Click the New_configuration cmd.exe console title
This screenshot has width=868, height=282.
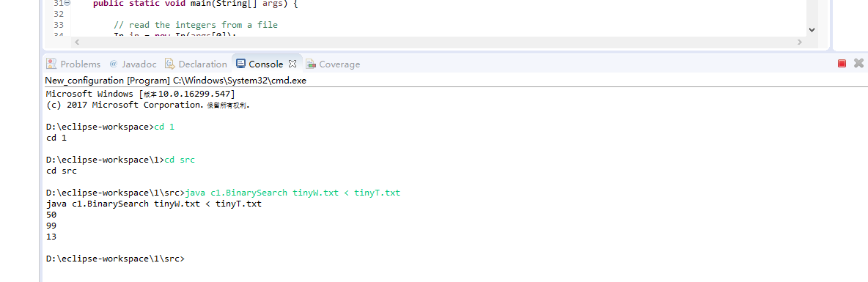tap(175, 80)
